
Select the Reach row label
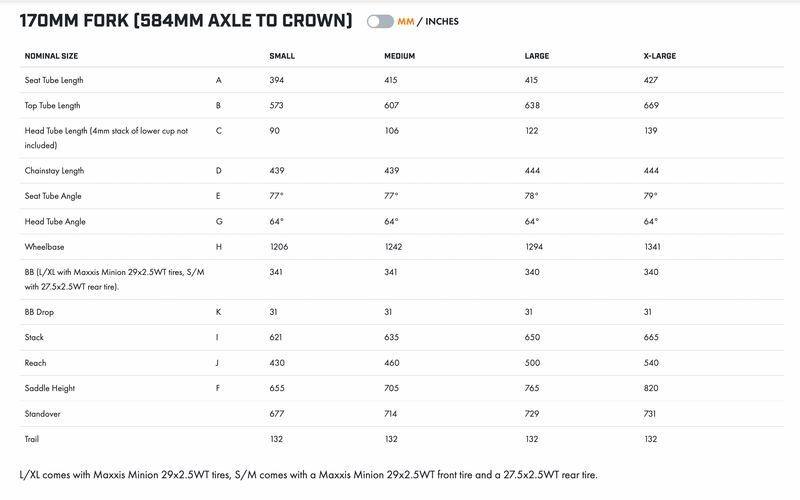click(x=36, y=363)
